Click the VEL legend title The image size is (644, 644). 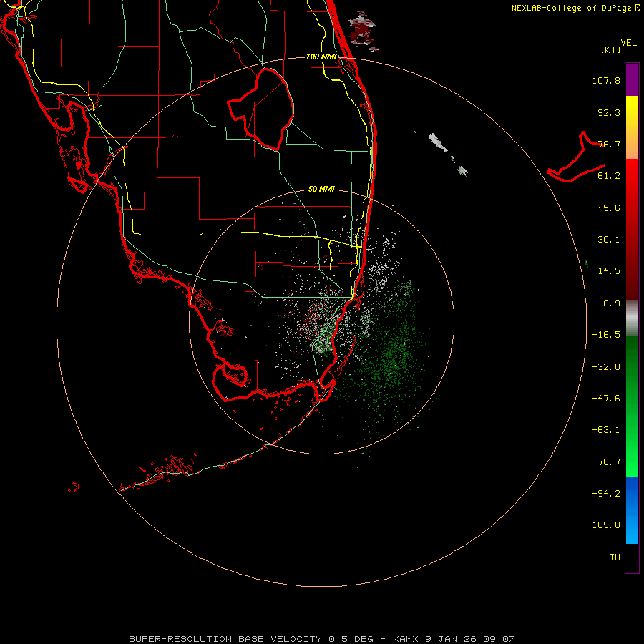628,43
